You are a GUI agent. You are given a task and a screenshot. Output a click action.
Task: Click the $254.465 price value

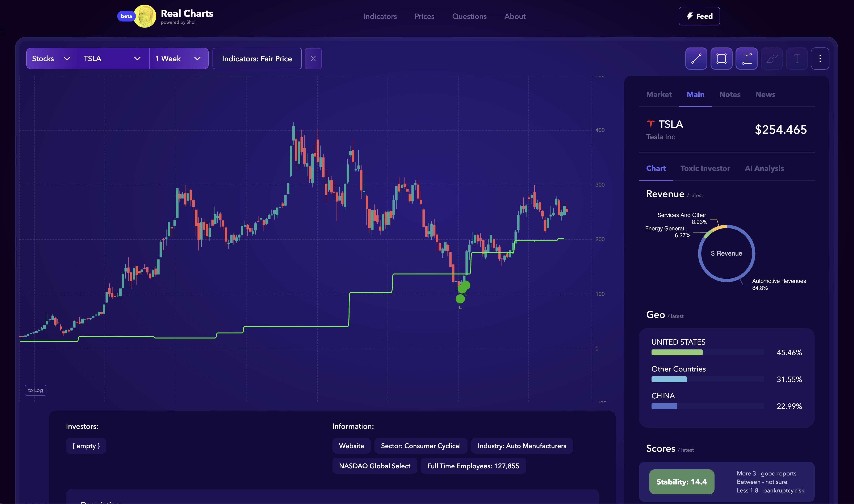coord(781,129)
